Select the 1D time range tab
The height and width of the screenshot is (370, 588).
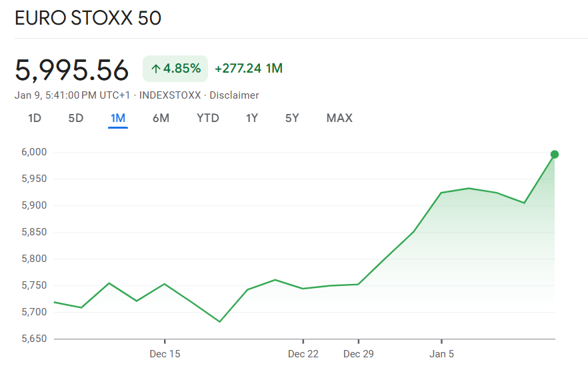[x=35, y=118]
